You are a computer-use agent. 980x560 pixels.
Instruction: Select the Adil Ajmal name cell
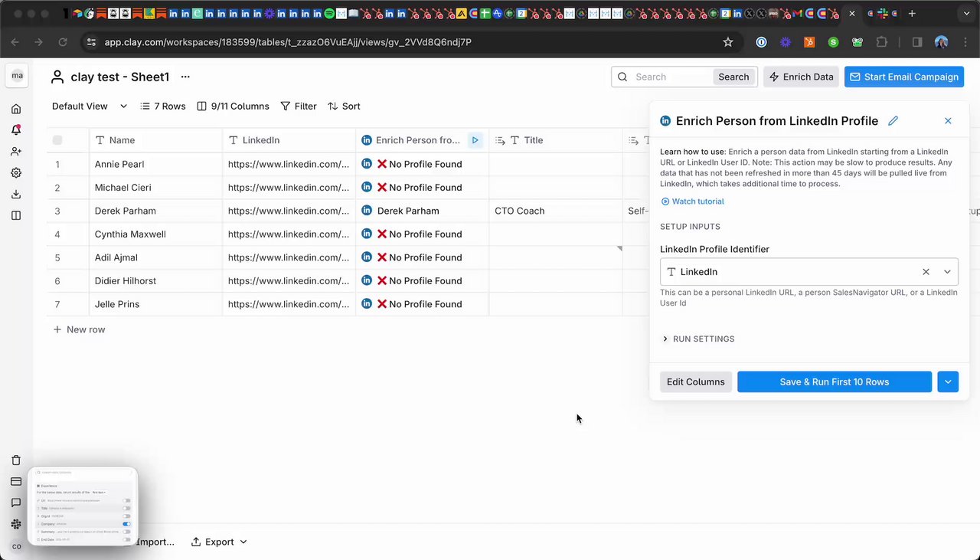(x=155, y=257)
